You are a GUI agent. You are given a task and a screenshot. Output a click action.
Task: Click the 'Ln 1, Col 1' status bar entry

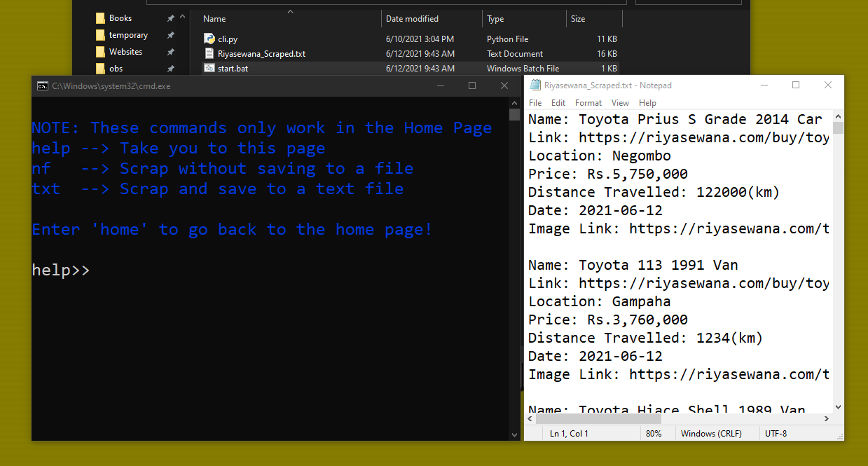[x=570, y=434]
